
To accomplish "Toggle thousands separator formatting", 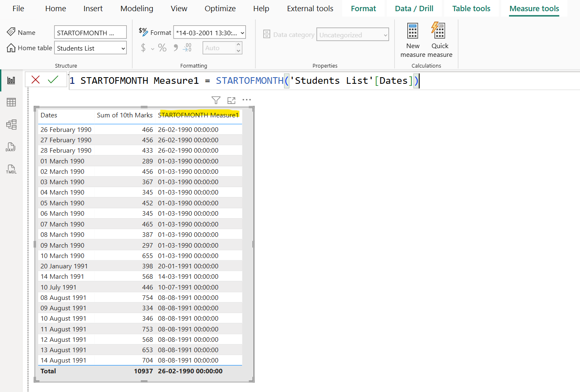I will pyautogui.click(x=175, y=48).
